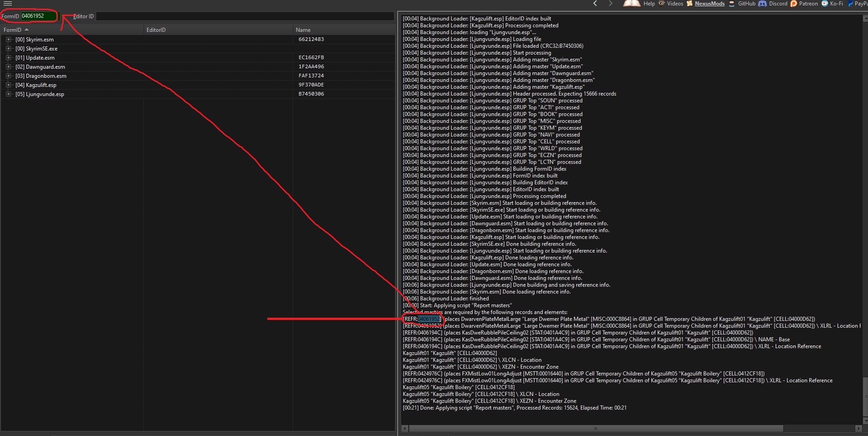The height and width of the screenshot is (436, 868).
Task: Click the CRC value 1F2AA496
Action: click(311, 66)
